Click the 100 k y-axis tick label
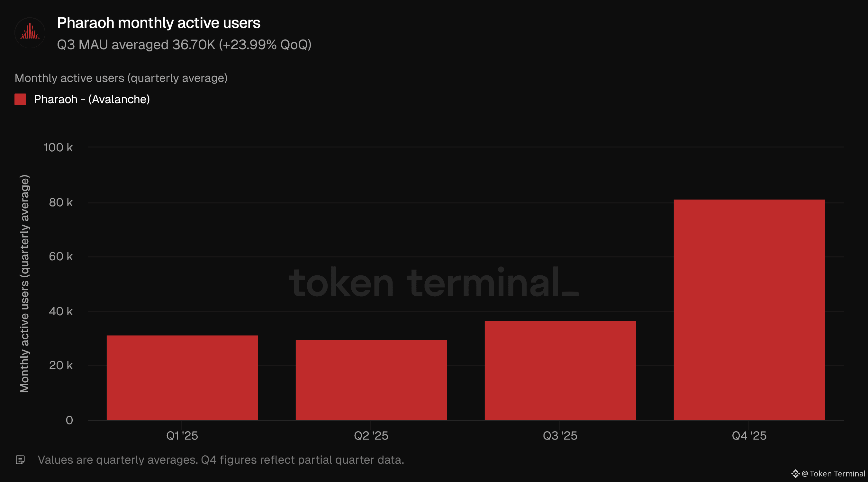Screen dimensions: 868x482 [x=58, y=147]
